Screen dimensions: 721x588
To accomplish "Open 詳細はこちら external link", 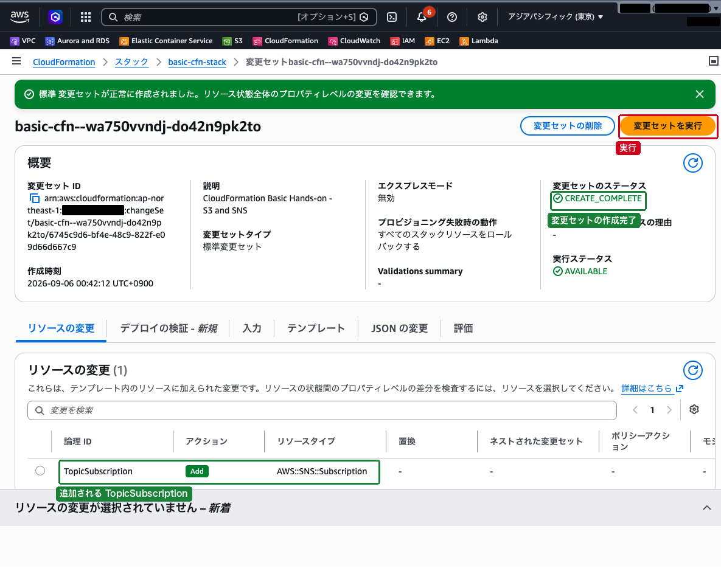I will [652, 388].
